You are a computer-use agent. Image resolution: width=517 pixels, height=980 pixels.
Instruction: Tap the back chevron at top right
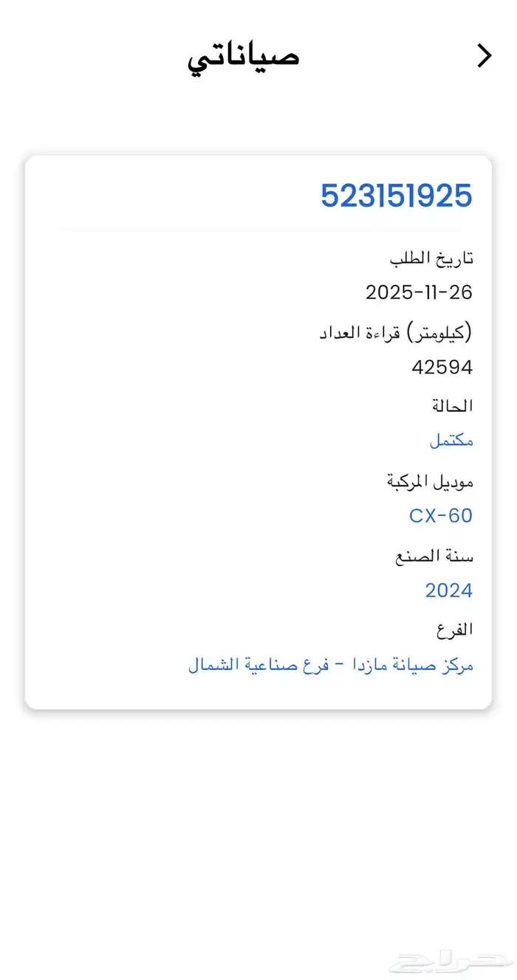tap(485, 55)
